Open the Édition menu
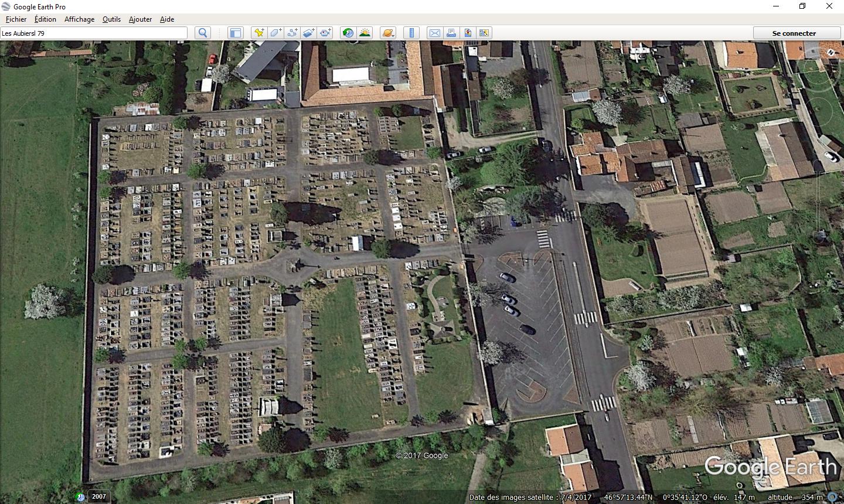 click(x=45, y=19)
